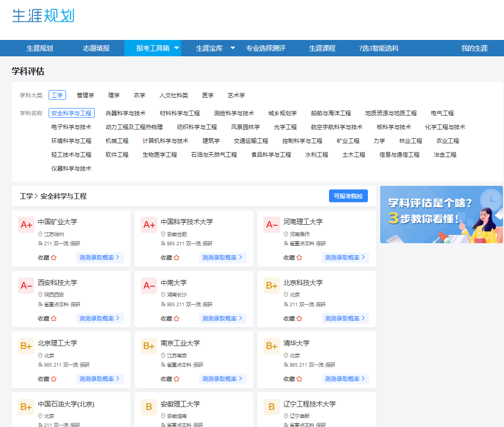Open 测测录取概率 for 中国科学技术大学
Screen dimensions: 504x427
tap(223, 258)
